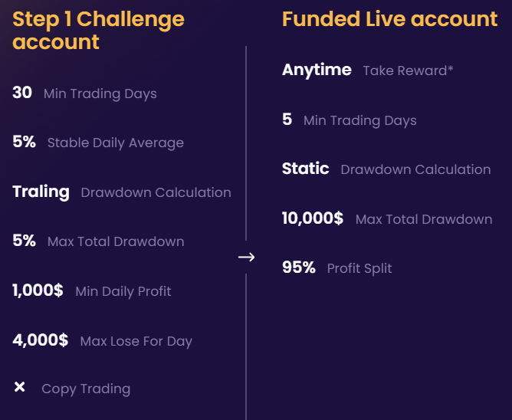This screenshot has width=512, height=420.
Task: Click the Min Daily Profit label
Action: point(123,291)
